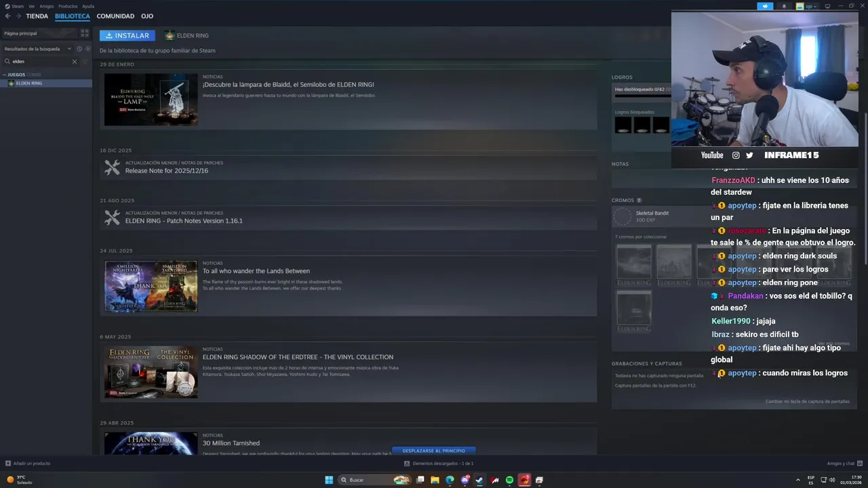Collapse the JUEGOS category
Viewport: 868px width, 488px height.
(x=5, y=75)
